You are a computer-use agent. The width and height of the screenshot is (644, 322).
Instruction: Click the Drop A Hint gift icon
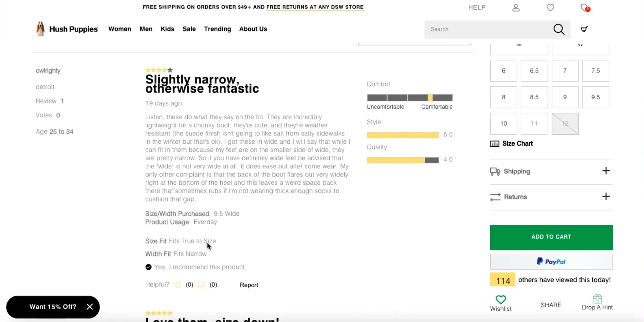coord(597,299)
